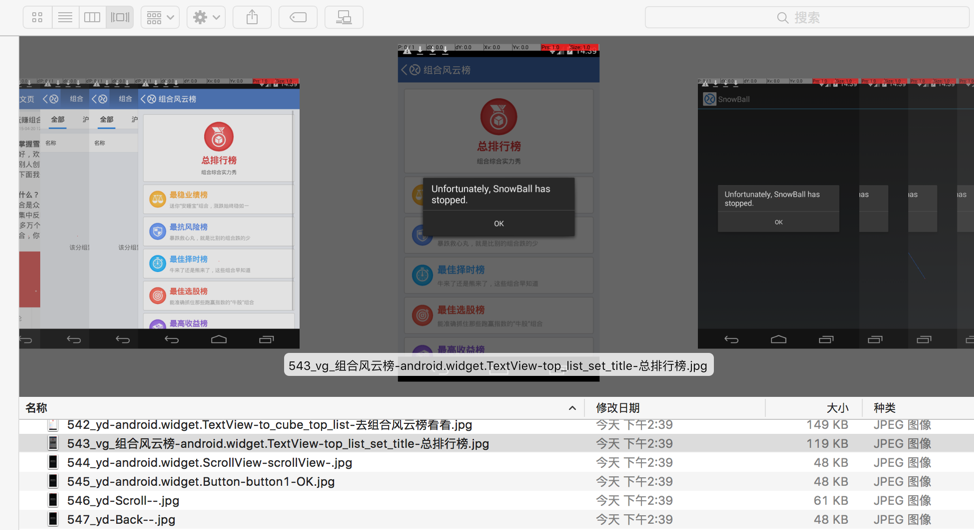Click the 149 KB size cell
This screenshot has height=530, width=974.
[x=827, y=425]
